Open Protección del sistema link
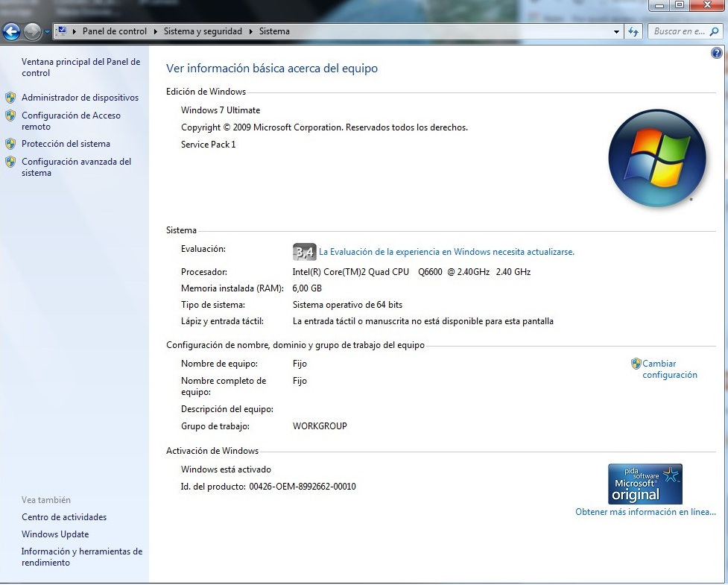728x585 pixels. (x=66, y=144)
